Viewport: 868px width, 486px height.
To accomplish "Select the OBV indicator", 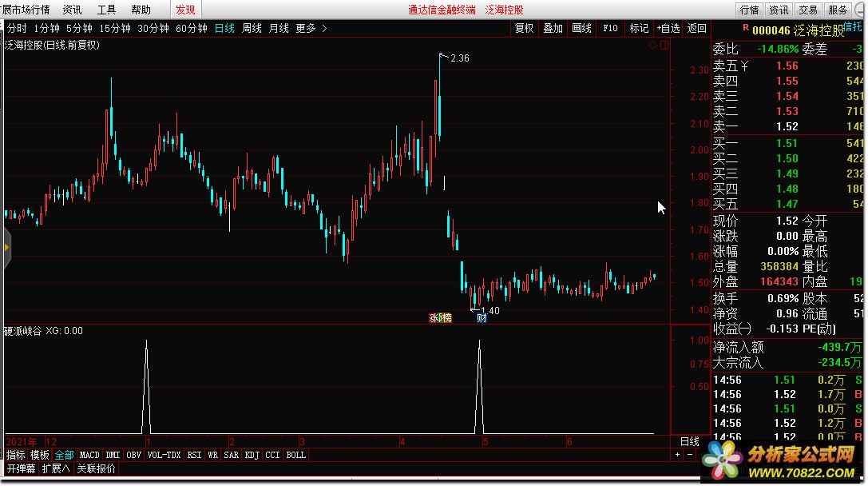I will pyautogui.click(x=133, y=455).
